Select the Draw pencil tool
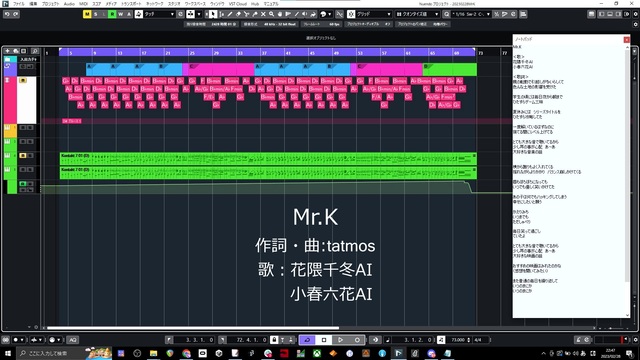Image resolution: width=640 pixels, height=360 pixels. pos(230,14)
